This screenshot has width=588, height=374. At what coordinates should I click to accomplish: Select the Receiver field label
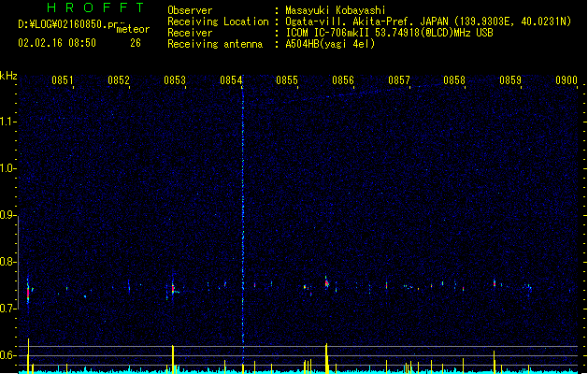click(x=190, y=33)
